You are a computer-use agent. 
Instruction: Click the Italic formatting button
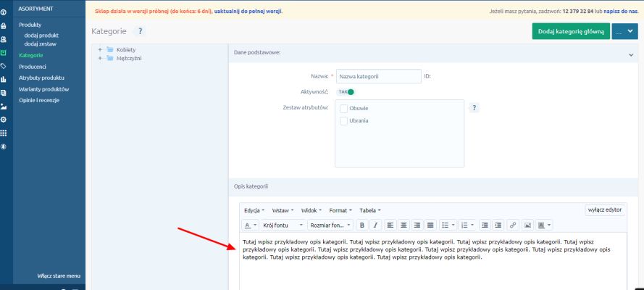376,225
